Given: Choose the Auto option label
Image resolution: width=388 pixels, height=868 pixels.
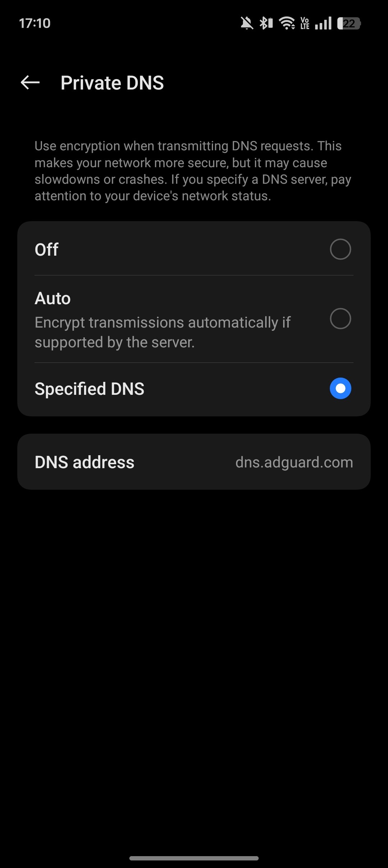Looking at the screenshot, I should pyautogui.click(x=53, y=298).
